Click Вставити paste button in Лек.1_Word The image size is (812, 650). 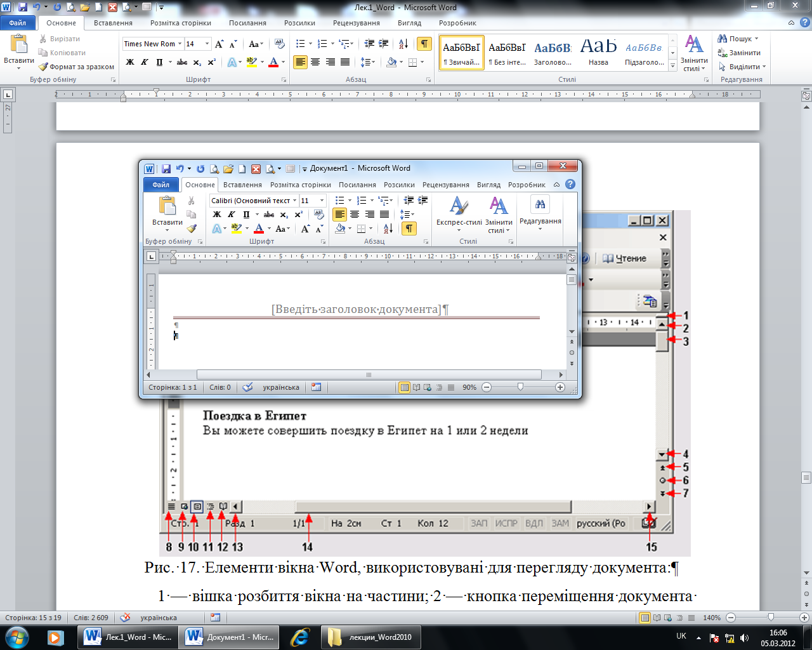(18, 53)
